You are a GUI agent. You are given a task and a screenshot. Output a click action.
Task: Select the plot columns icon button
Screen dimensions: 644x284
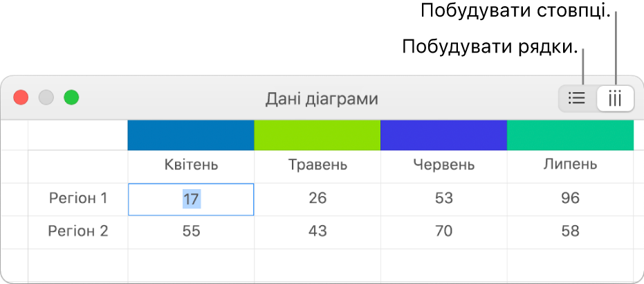click(x=615, y=98)
